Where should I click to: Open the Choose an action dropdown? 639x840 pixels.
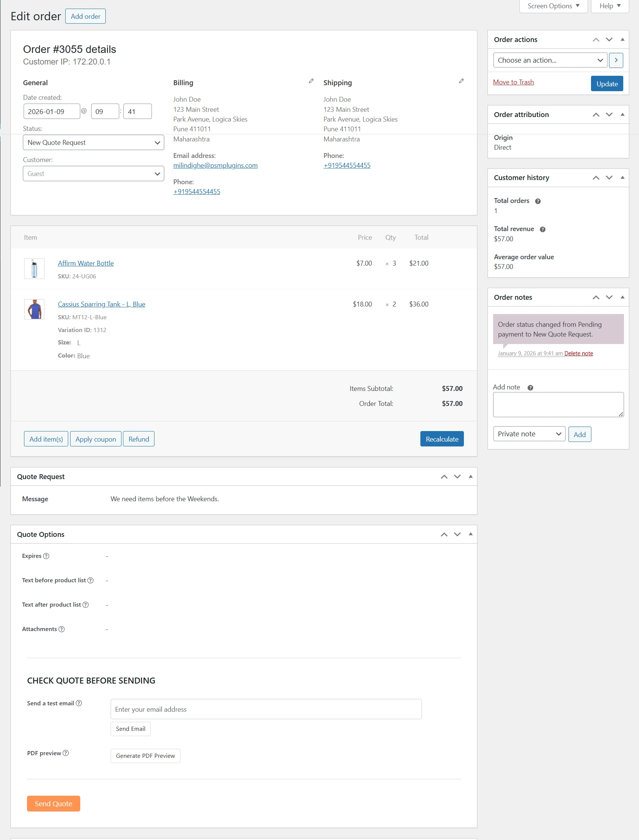click(x=550, y=60)
